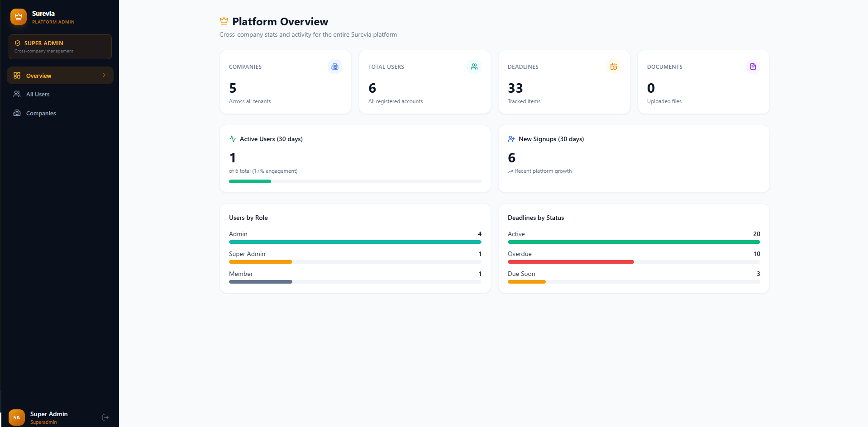Click the shield icon in Super Admin badge
Image resolution: width=868 pixels, height=427 pixels.
(18, 43)
